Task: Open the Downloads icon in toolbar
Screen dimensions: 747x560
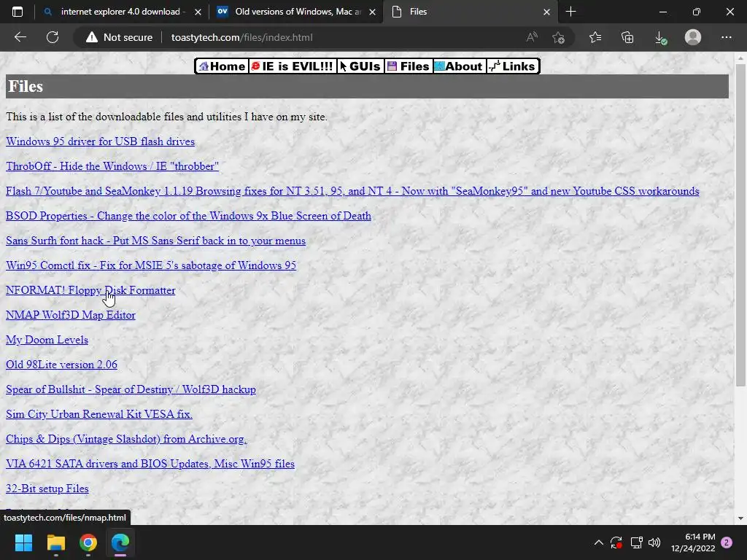Action: pyautogui.click(x=660, y=37)
